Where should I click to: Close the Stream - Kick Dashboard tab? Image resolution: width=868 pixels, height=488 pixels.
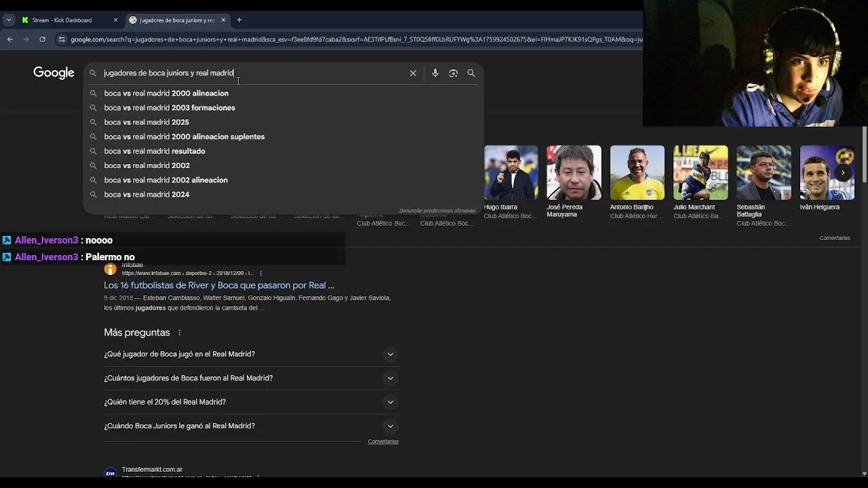tap(115, 20)
